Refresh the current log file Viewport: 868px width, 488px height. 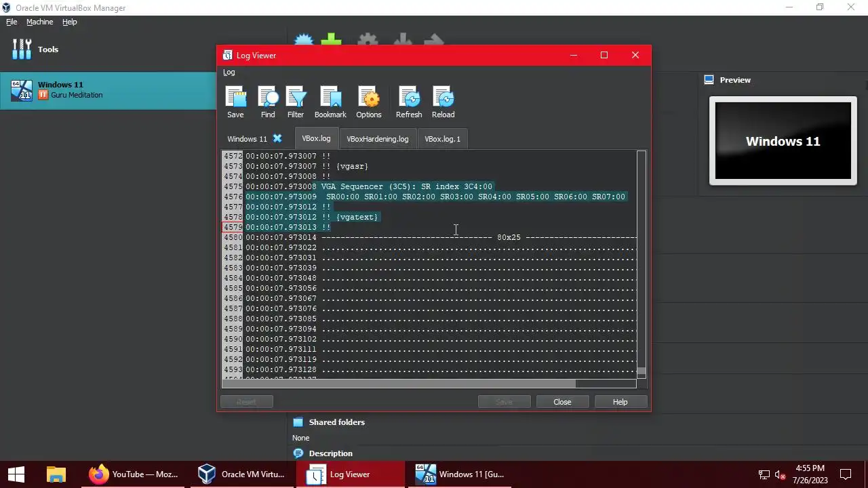click(409, 102)
